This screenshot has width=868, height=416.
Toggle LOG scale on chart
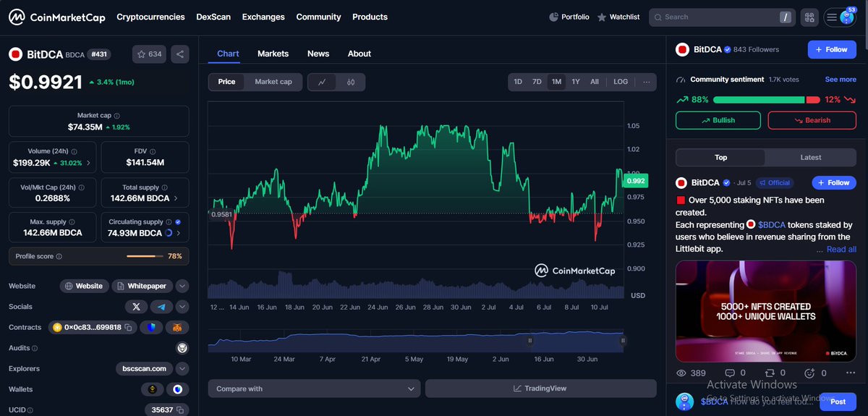point(621,82)
